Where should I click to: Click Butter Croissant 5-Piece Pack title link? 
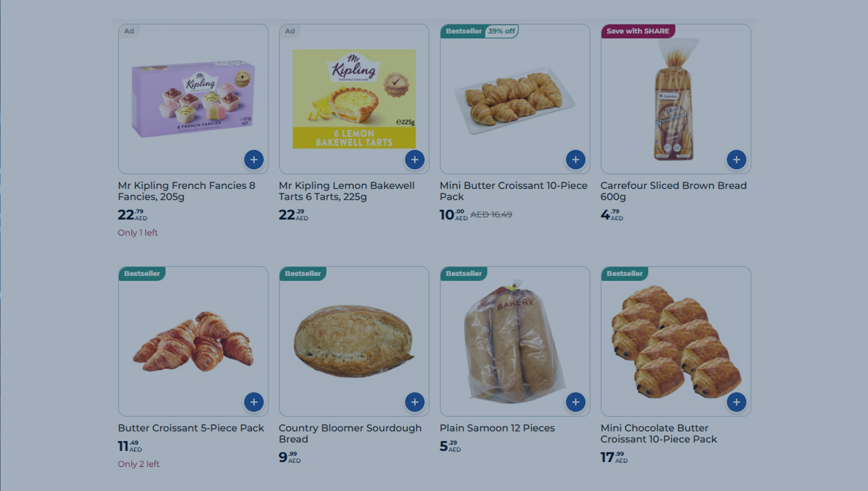(x=191, y=428)
